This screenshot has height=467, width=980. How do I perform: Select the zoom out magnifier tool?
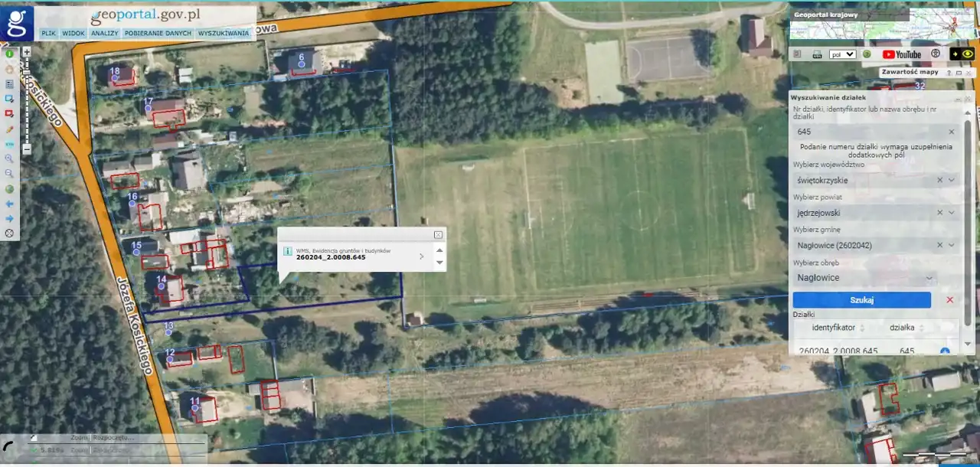(10, 174)
